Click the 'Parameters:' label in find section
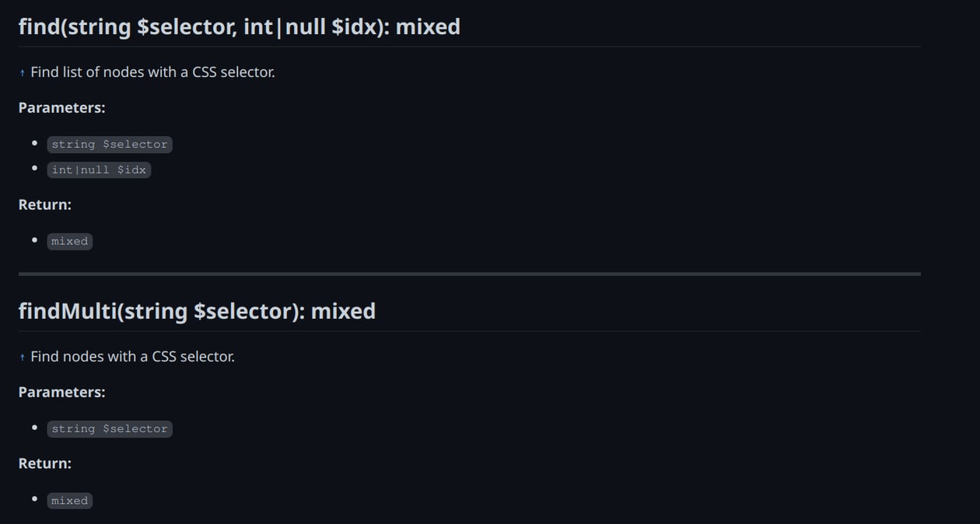The width and height of the screenshot is (980, 524). coord(62,108)
